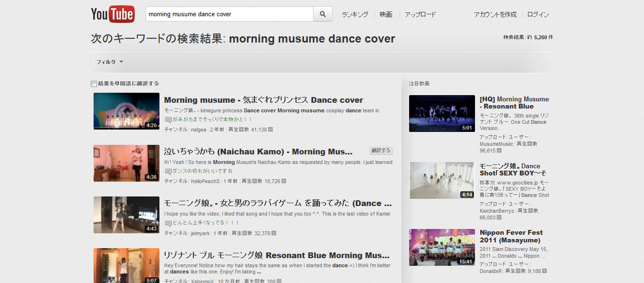Click the 5:07 video thumbnail
Screen dimensions: 644x283
click(127, 265)
